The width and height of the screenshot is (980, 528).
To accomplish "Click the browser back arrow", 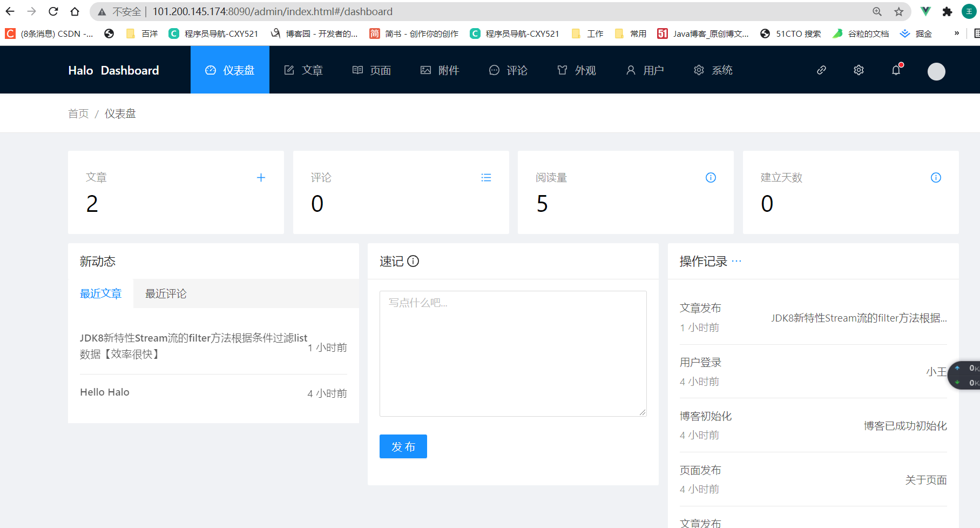I will click(x=10, y=11).
